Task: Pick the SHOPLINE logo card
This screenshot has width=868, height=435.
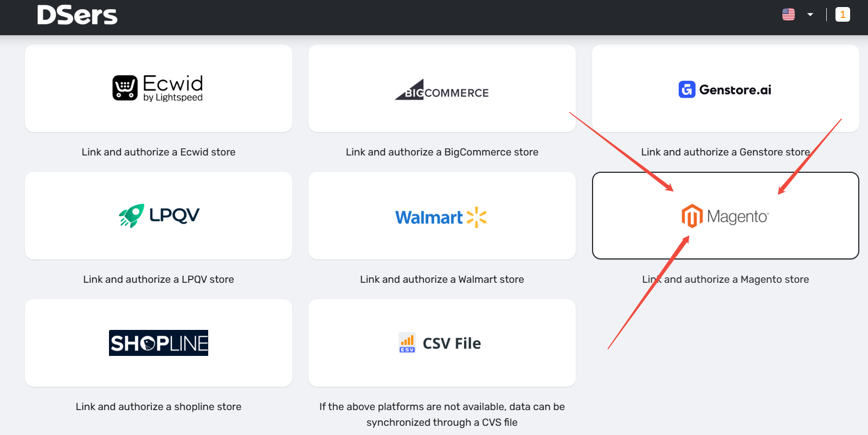Action: tap(158, 343)
